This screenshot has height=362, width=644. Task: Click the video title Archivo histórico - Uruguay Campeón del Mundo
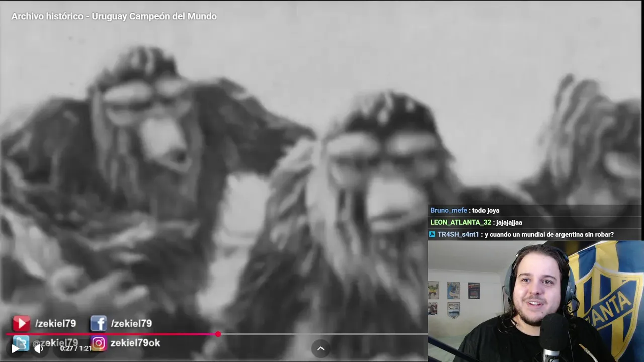114,16
